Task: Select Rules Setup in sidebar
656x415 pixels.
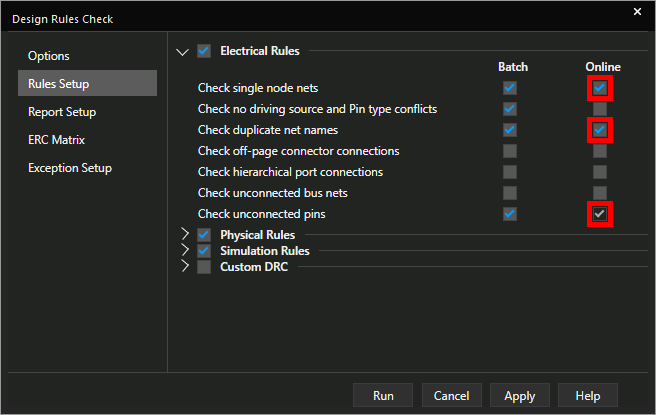Action: (x=64, y=84)
